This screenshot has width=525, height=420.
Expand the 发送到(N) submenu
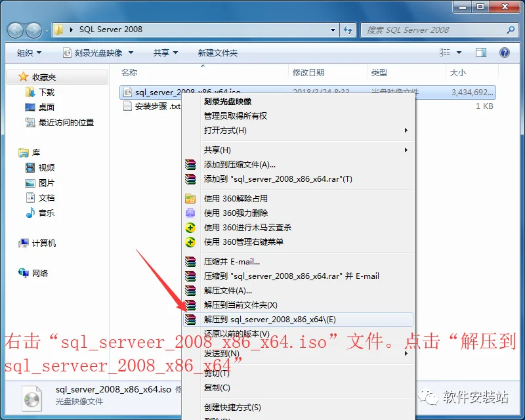point(299,353)
